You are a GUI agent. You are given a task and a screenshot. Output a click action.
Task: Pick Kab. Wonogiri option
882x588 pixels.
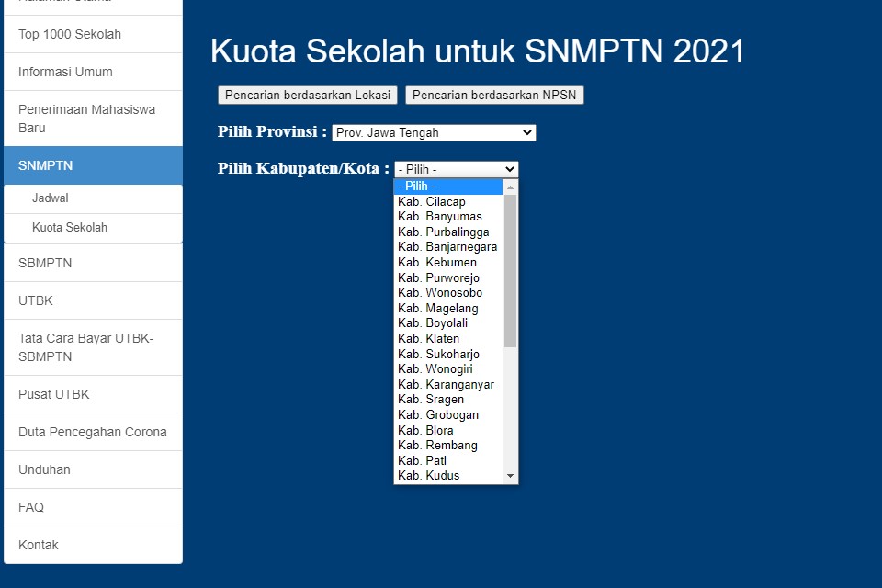pos(448,369)
